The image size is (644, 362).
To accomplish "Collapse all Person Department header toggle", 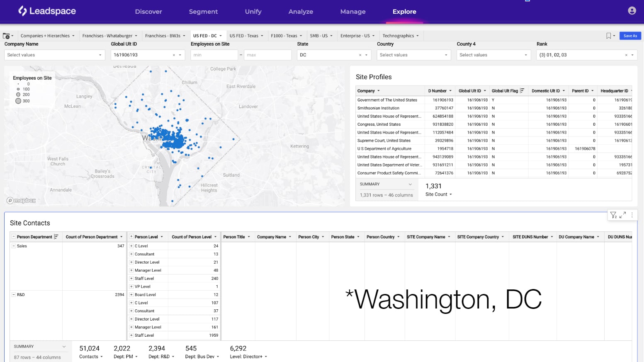I will click(14, 237).
